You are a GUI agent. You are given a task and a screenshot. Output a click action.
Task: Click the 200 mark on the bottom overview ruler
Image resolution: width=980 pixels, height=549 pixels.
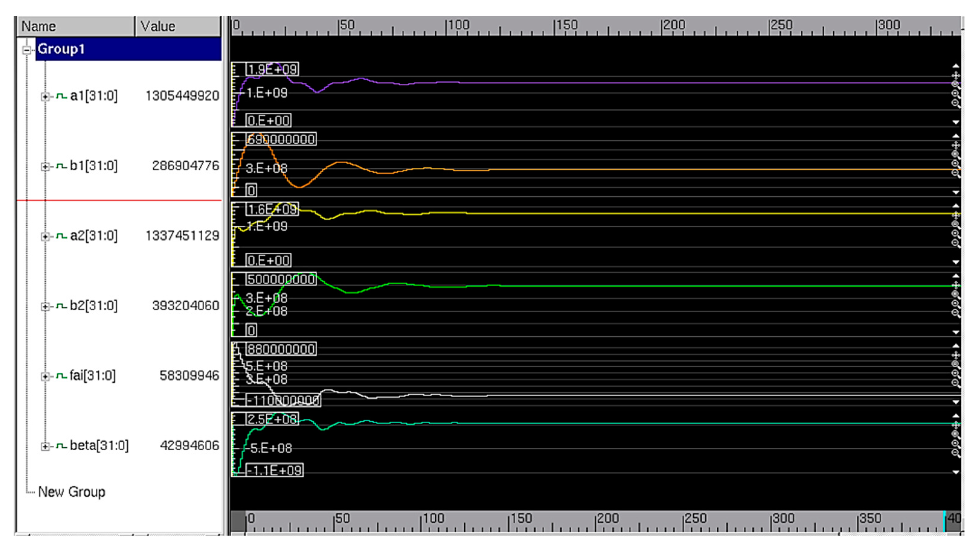(x=607, y=518)
